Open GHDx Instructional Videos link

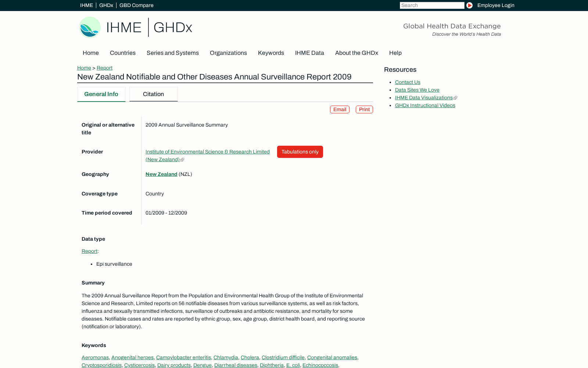425,106
